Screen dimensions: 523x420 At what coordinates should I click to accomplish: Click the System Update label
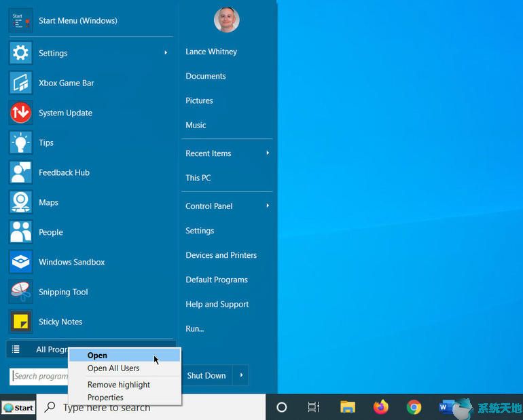pos(65,113)
